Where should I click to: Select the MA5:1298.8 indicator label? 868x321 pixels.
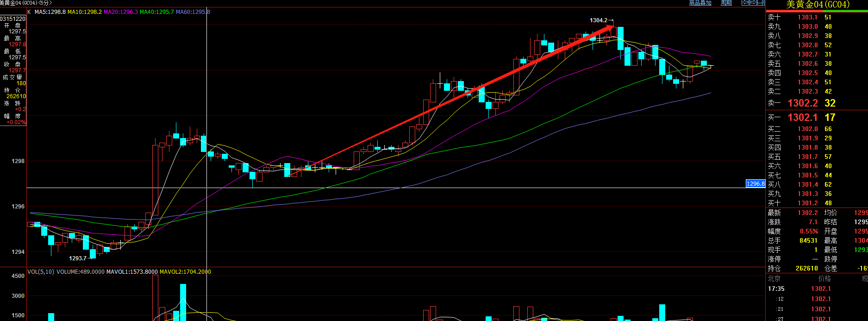click(50, 12)
